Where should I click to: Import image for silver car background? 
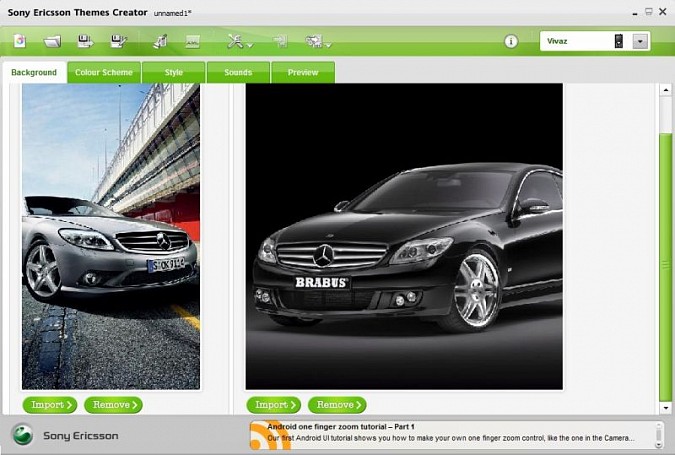[x=50, y=405]
